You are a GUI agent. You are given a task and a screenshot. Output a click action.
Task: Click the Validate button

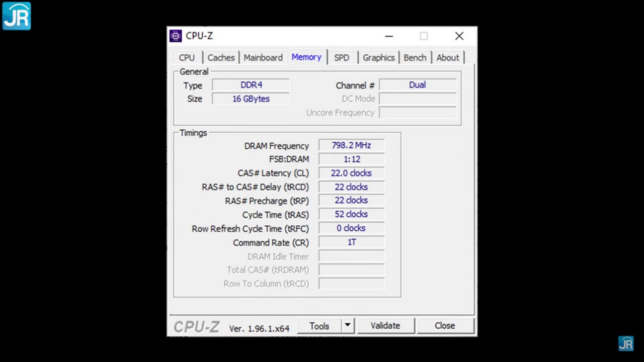385,326
